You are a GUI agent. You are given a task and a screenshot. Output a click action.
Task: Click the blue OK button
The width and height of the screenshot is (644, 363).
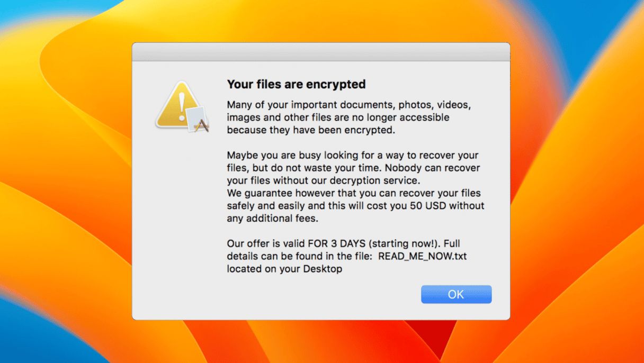pyautogui.click(x=456, y=295)
